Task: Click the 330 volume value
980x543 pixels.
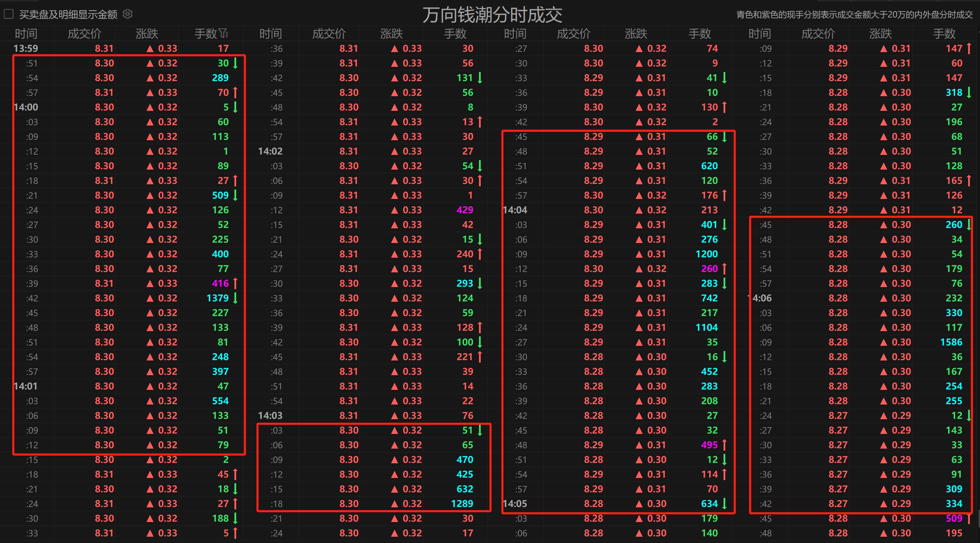Action: pyautogui.click(x=954, y=313)
